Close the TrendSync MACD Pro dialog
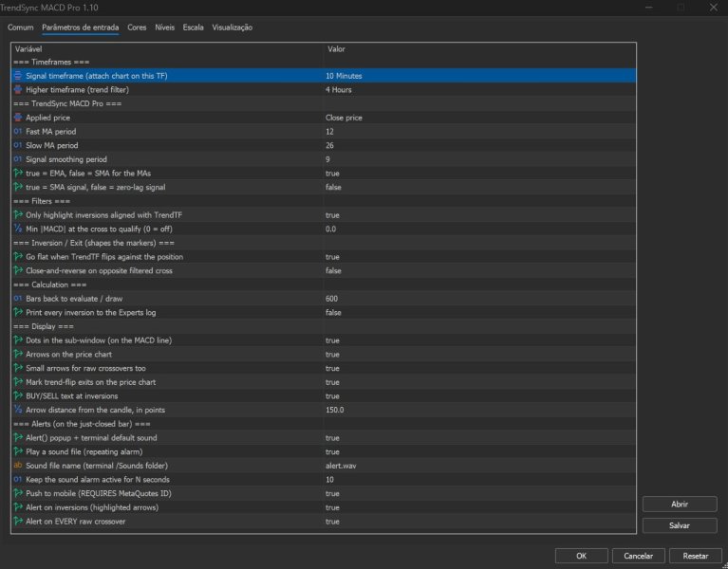The image size is (728, 569). tap(713, 8)
